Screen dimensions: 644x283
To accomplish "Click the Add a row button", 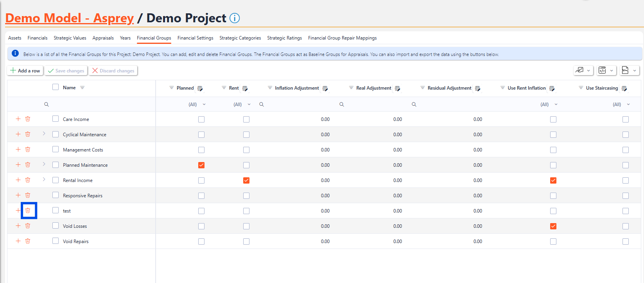I will point(25,71).
